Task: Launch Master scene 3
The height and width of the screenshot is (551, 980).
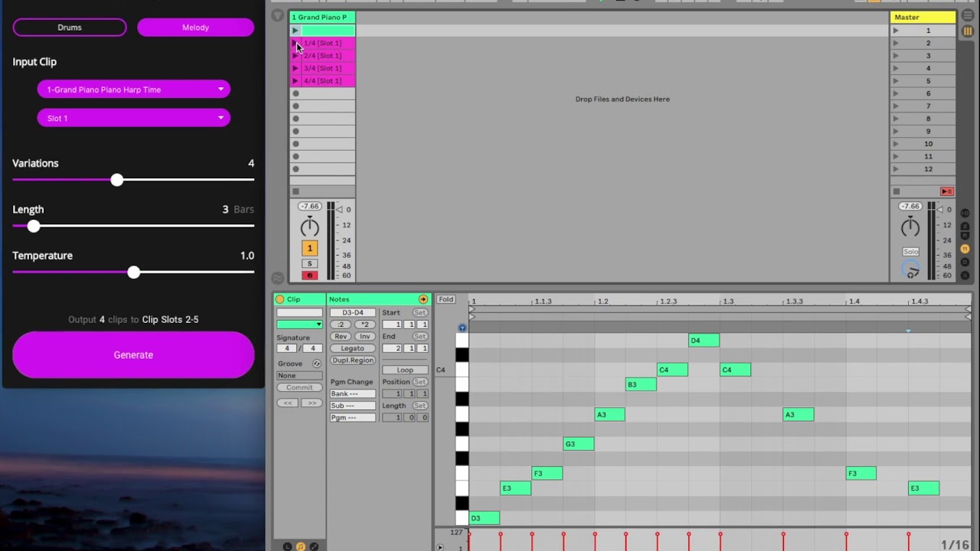Action: point(895,56)
